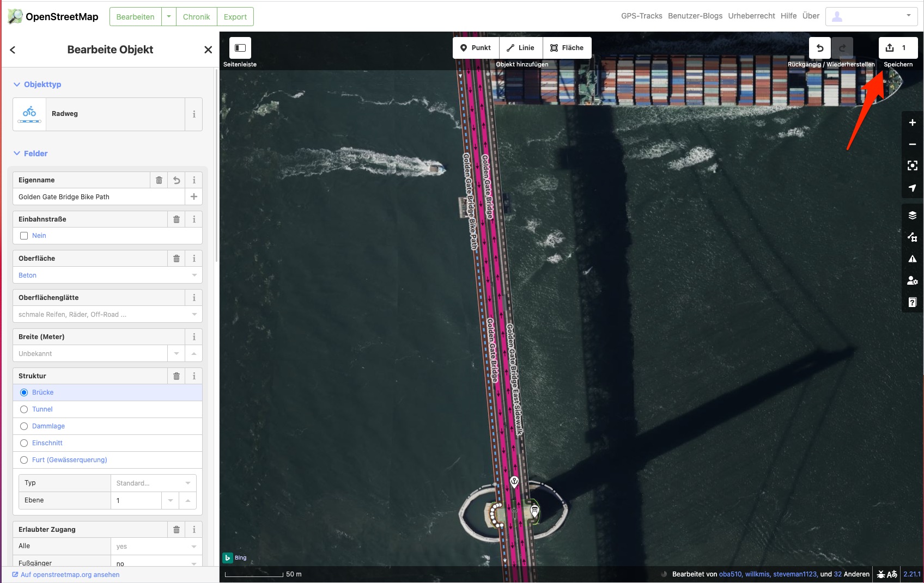
Task: Click the Bearbeiten button
Action: point(136,16)
